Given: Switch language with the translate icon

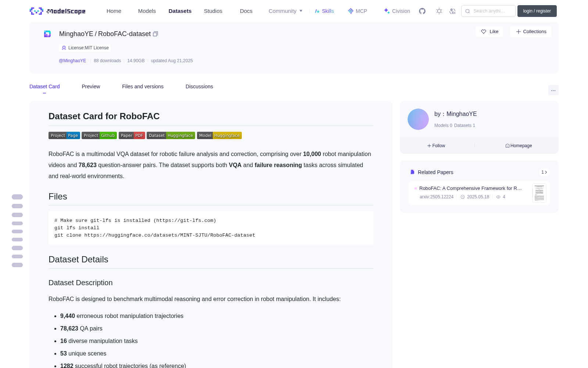Looking at the screenshot, I should pyautogui.click(x=452, y=11).
